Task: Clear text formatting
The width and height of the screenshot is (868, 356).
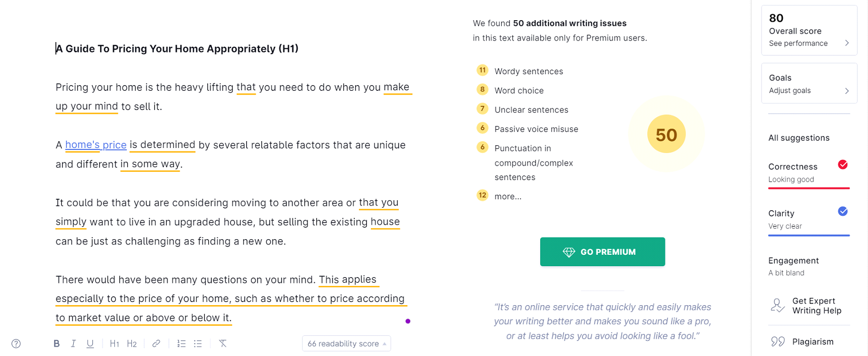Action: point(222,344)
